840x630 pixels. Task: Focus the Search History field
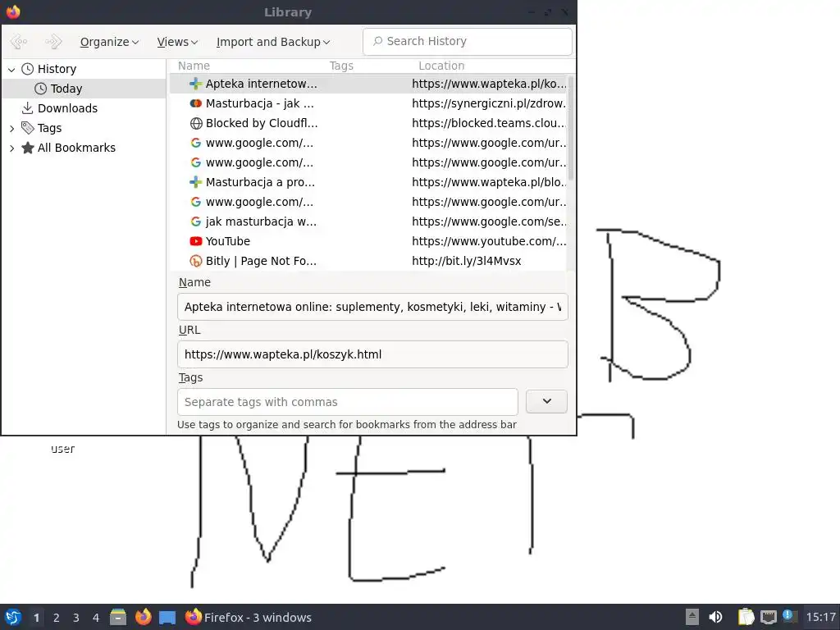pyautogui.click(x=467, y=41)
